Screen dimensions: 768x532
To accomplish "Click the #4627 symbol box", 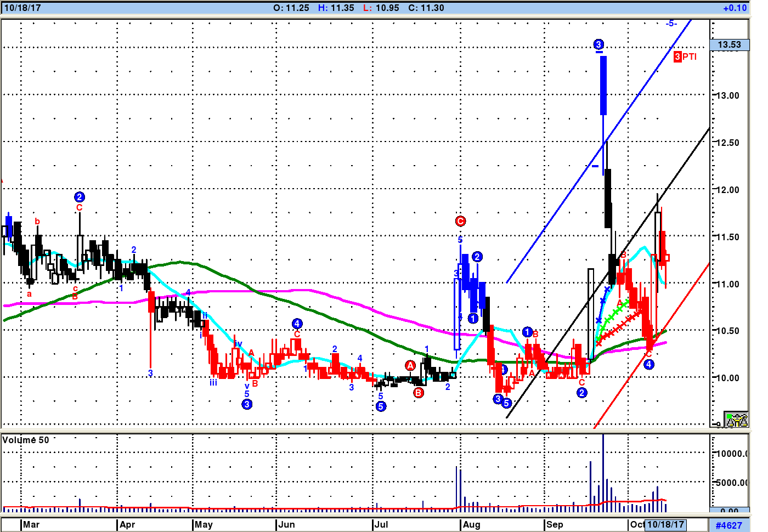I will (x=729, y=525).
